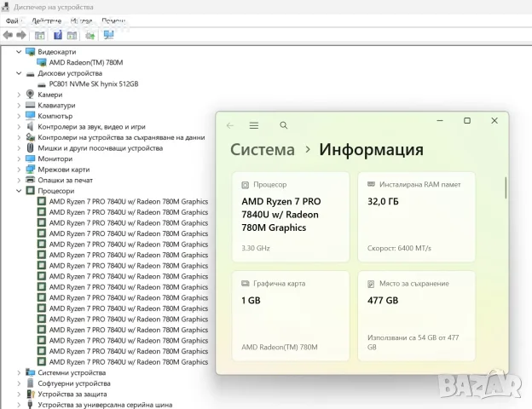The image size is (532, 409).
Task: Select AMD Radeon(TM) 780M device entry
Action: pos(86,62)
